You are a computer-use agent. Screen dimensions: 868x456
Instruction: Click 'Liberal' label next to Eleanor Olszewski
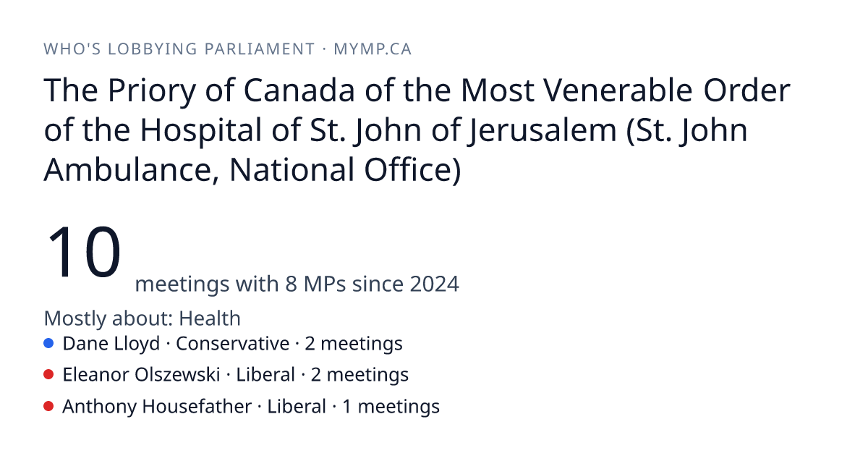(265, 375)
